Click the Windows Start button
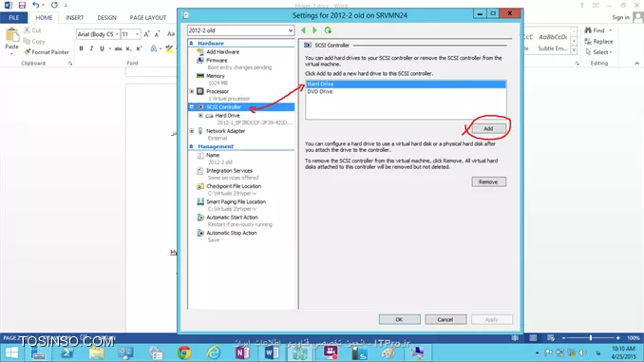This screenshot has width=644, height=362. click(11, 352)
